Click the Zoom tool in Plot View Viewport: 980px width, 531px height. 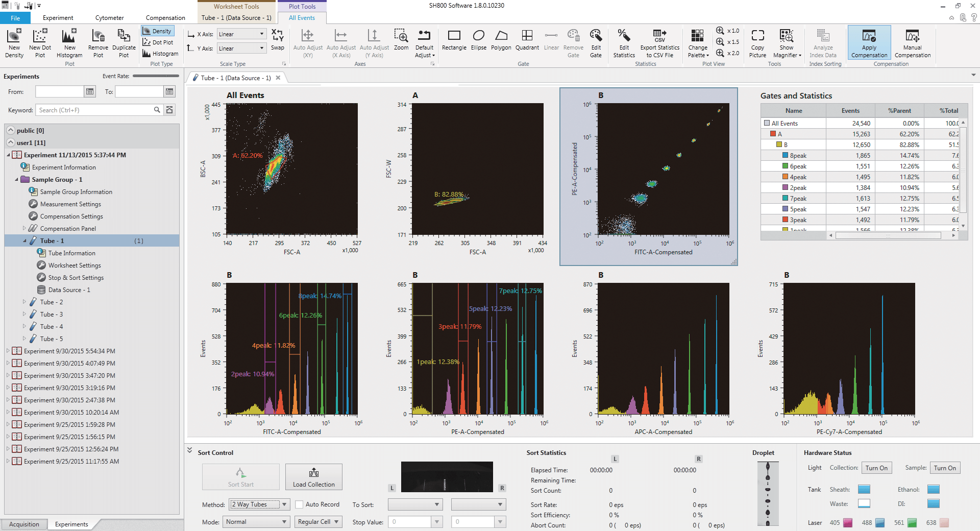[401, 42]
